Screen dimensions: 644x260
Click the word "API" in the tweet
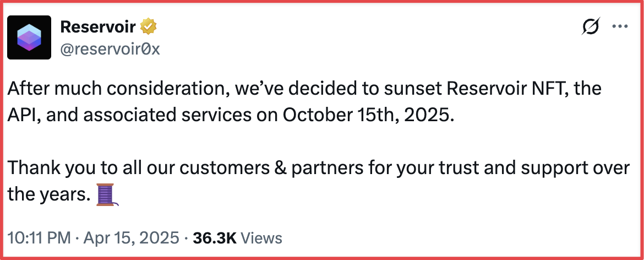click(23, 116)
